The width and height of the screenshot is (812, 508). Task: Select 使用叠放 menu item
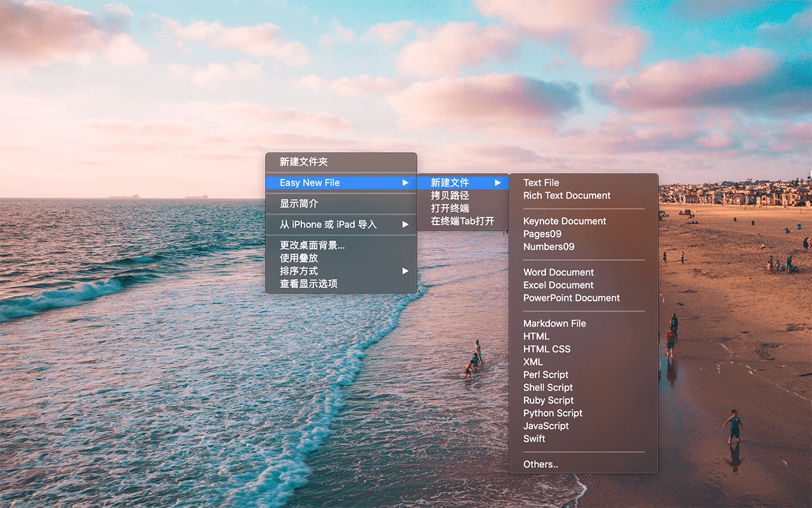299,258
